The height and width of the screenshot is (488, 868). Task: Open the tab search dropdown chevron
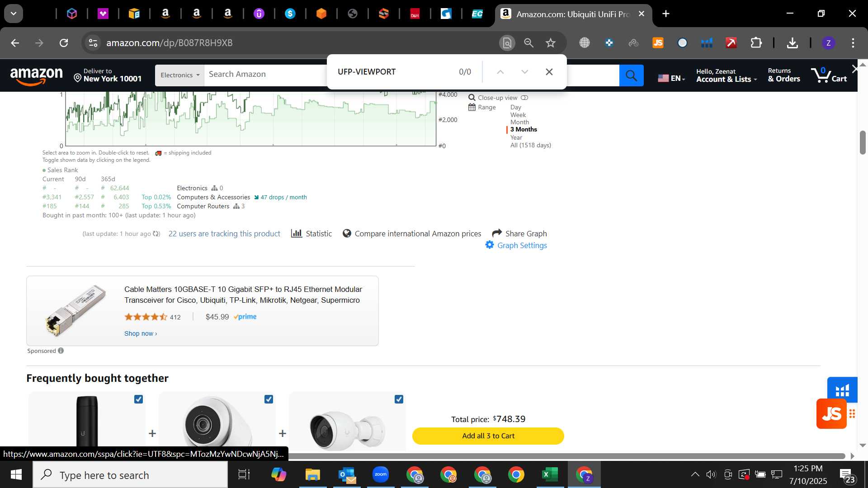[14, 14]
